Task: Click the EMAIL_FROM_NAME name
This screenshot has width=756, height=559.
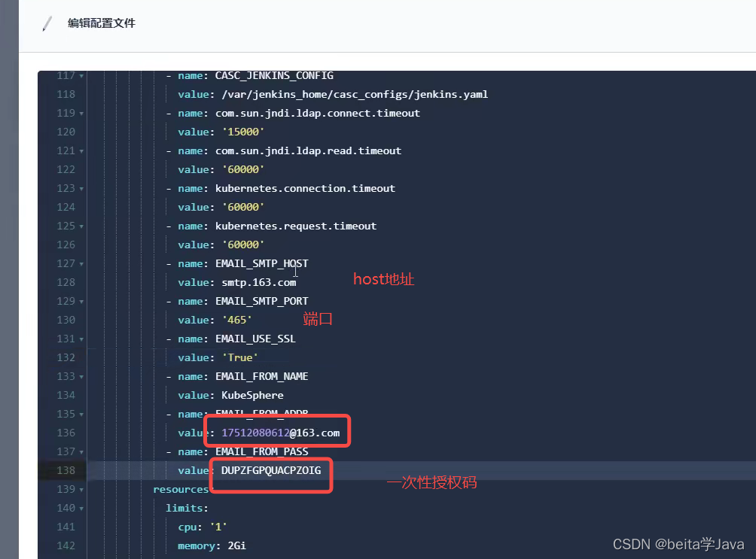Action: click(x=262, y=376)
